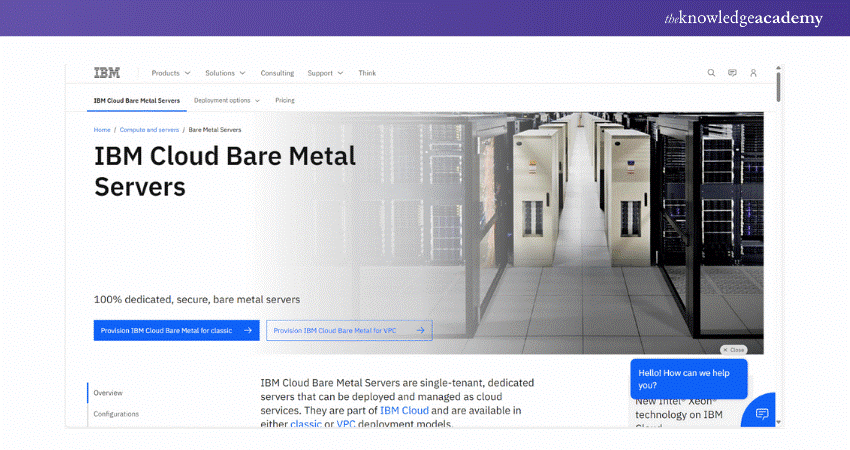The height and width of the screenshot is (450, 850).
Task: Open the user profile icon
Action: [753, 73]
